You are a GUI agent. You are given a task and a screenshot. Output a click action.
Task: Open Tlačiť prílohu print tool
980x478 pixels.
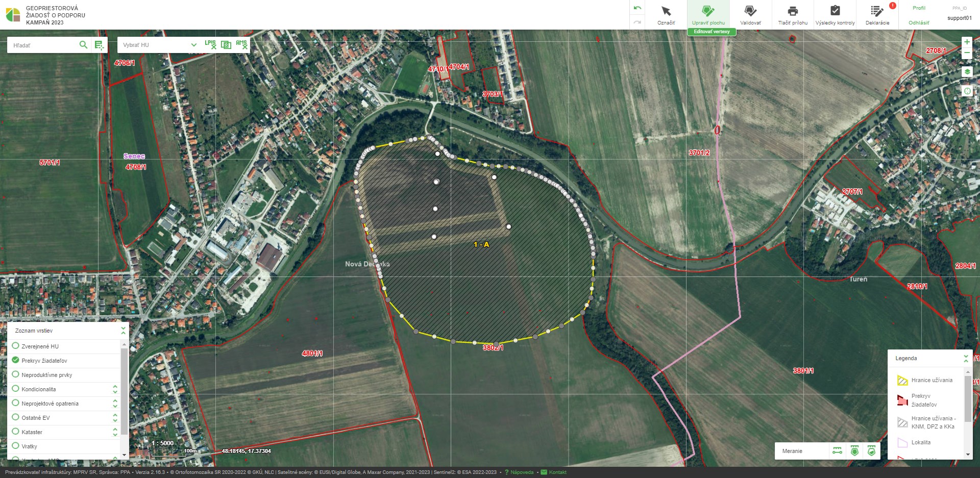tap(793, 14)
